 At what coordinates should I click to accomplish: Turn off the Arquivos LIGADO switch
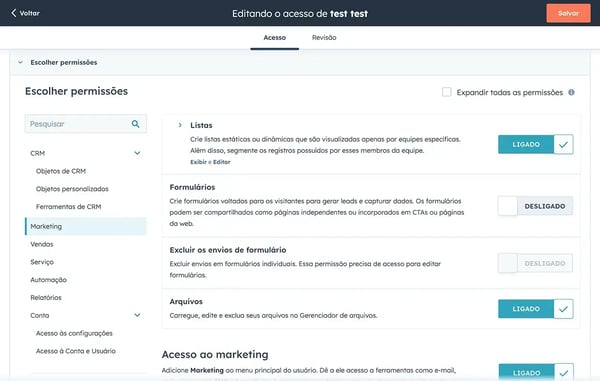point(535,309)
